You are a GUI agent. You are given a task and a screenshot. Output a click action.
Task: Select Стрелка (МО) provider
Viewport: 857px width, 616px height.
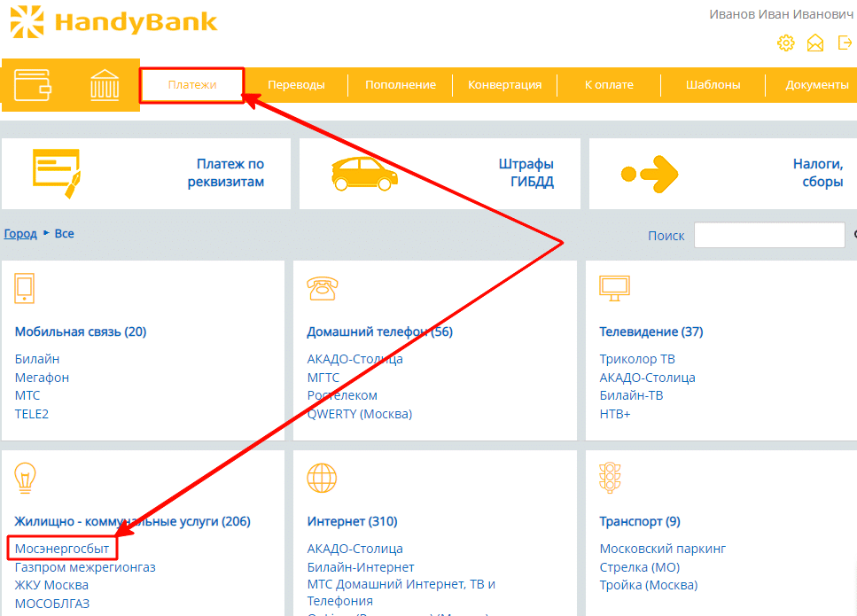(x=640, y=567)
